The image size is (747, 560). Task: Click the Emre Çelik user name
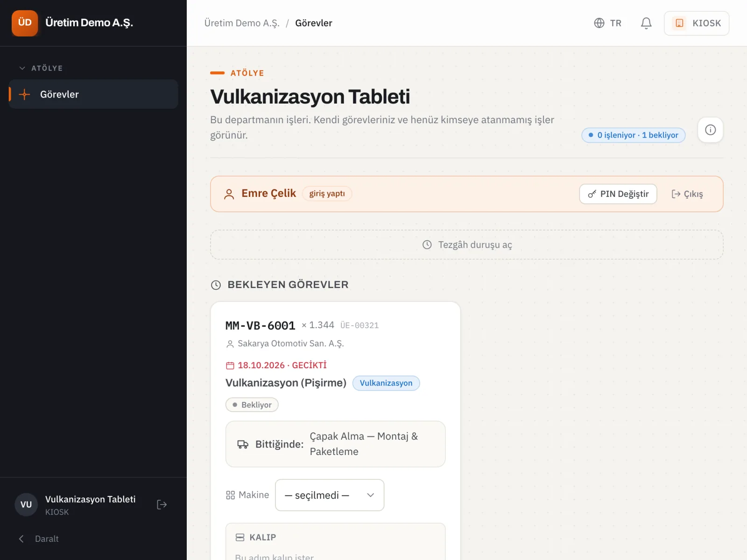click(x=268, y=193)
